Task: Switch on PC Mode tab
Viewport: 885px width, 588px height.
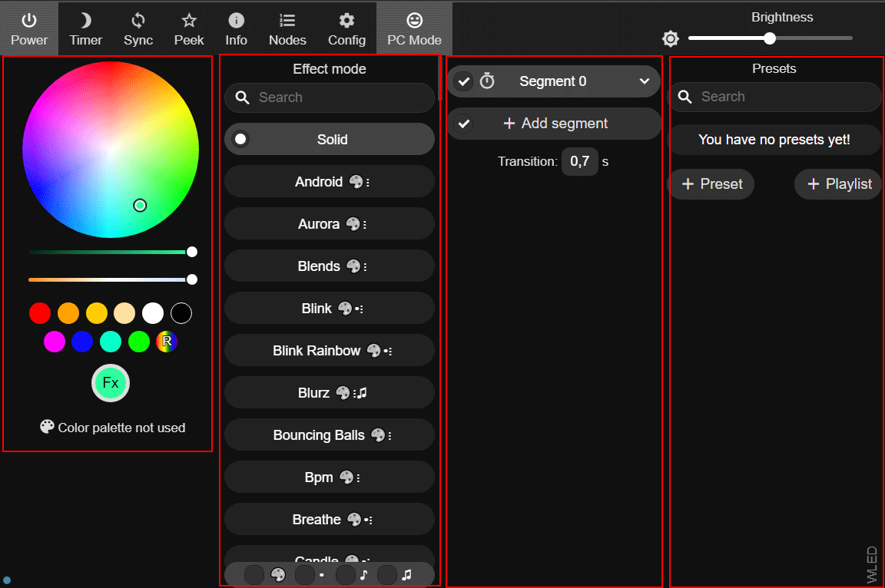Action: (x=414, y=28)
